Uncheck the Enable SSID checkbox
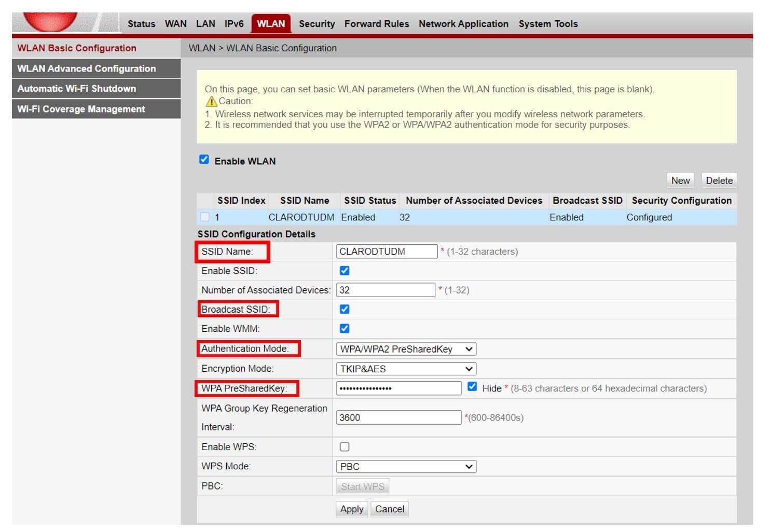This screenshot has width=770, height=532. pos(345,271)
